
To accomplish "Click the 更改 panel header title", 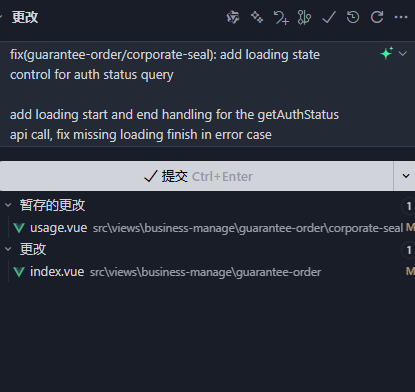I will (x=25, y=17).
